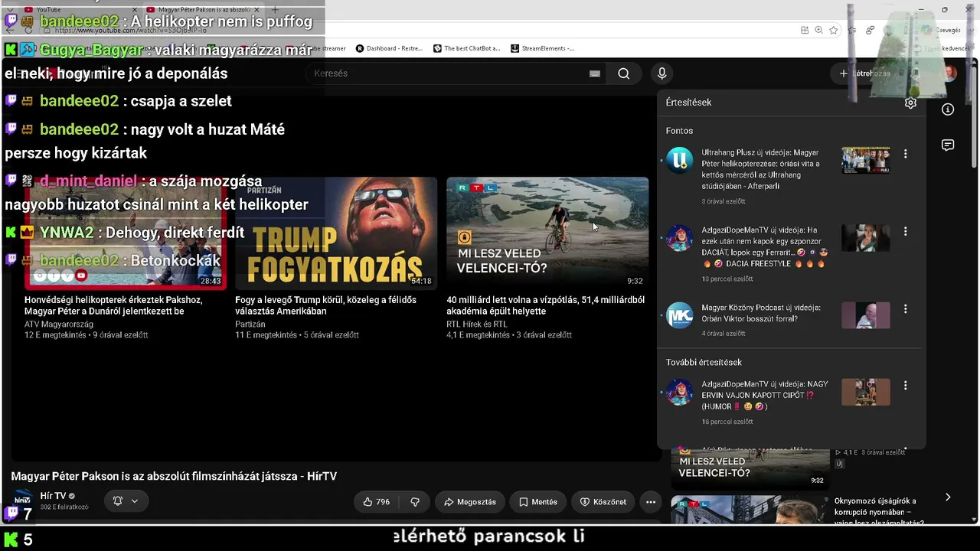The image size is (980, 551).
Task: Open the 40 milliárd lett volna title
Action: pos(545,305)
